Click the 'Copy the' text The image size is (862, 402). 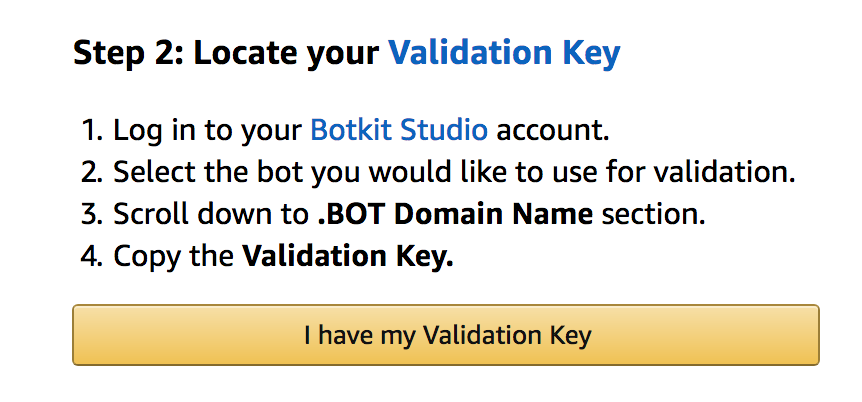pyautogui.click(x=173, y=256)
